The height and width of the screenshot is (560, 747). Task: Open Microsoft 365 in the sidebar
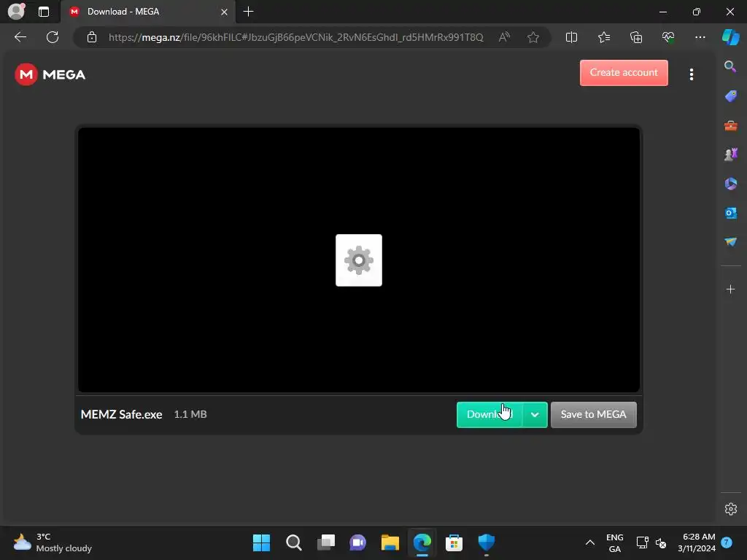[730, 184]
